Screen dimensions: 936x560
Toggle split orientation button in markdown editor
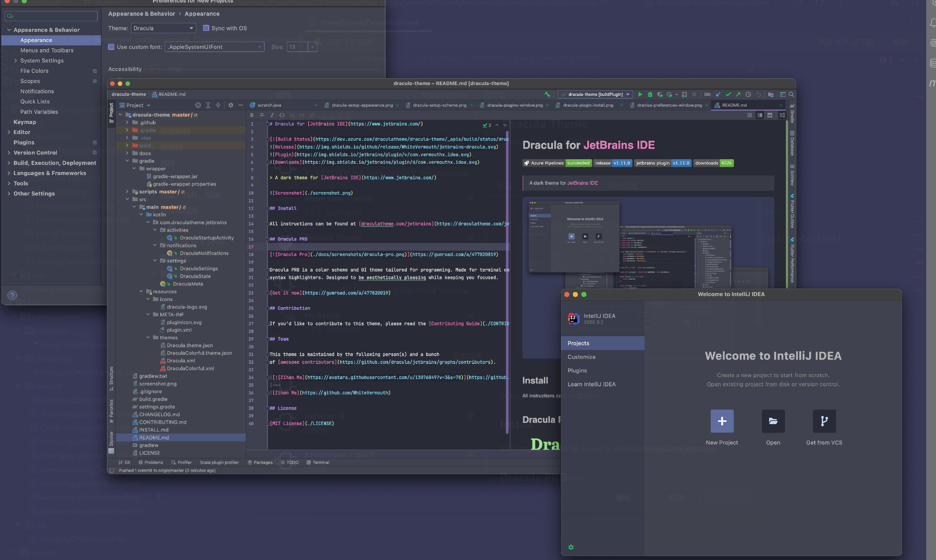click(782, 115)
